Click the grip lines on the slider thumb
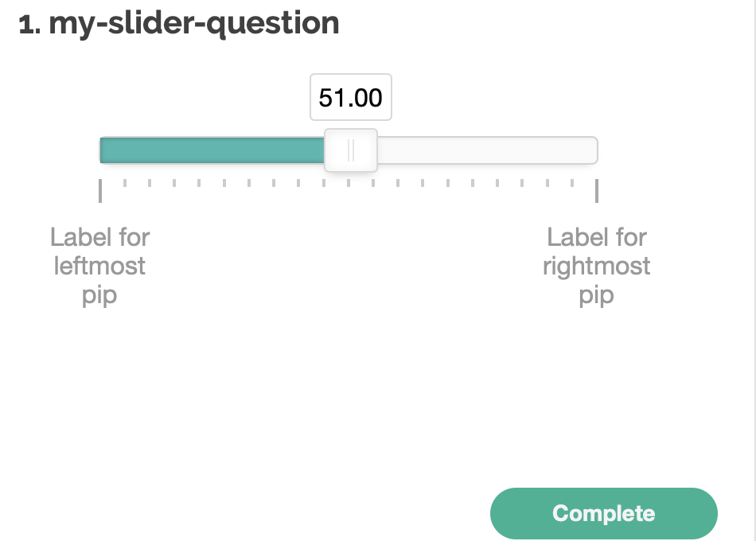This screenshot has height=541, width=756. 350,150
